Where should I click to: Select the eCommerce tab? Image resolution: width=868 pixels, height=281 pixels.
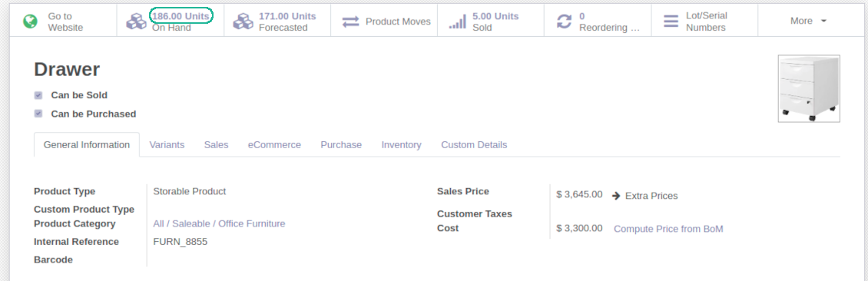[x=274, y=145]
